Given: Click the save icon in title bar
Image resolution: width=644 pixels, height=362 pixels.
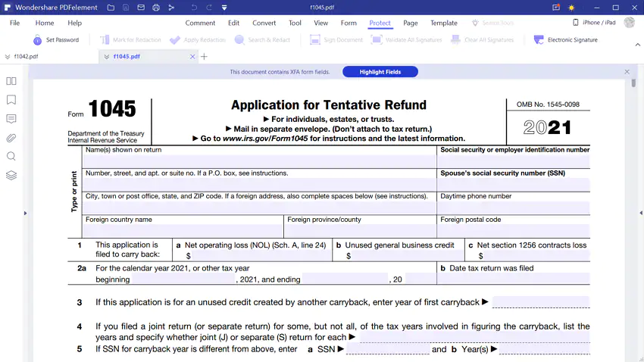Looking at the screenshot, I should click(x=126, y=8).
